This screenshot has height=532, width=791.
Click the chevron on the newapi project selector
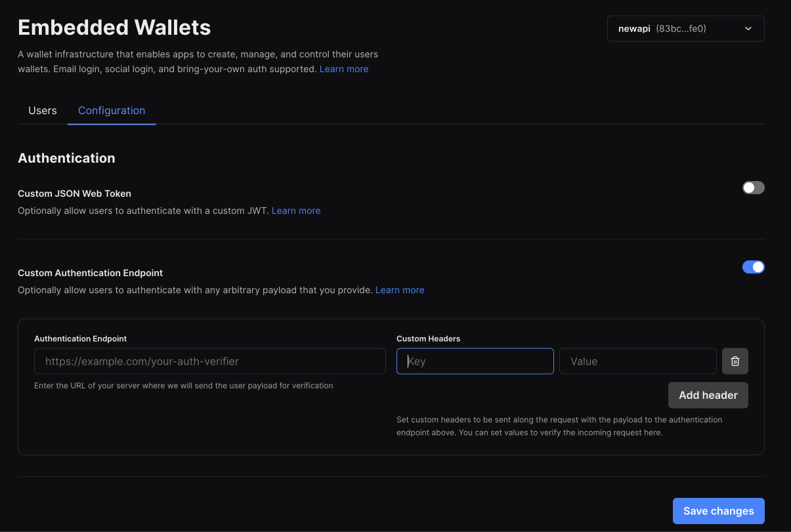[x=748, y=28]
